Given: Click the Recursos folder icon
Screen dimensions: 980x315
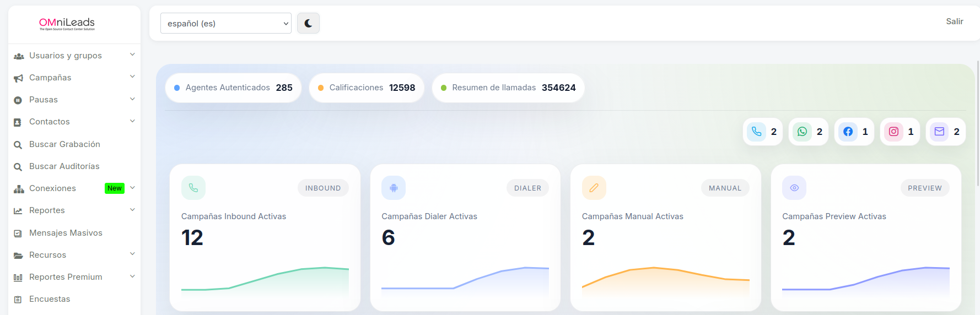Looking at the screenshot, I should [x=18, y=256].
